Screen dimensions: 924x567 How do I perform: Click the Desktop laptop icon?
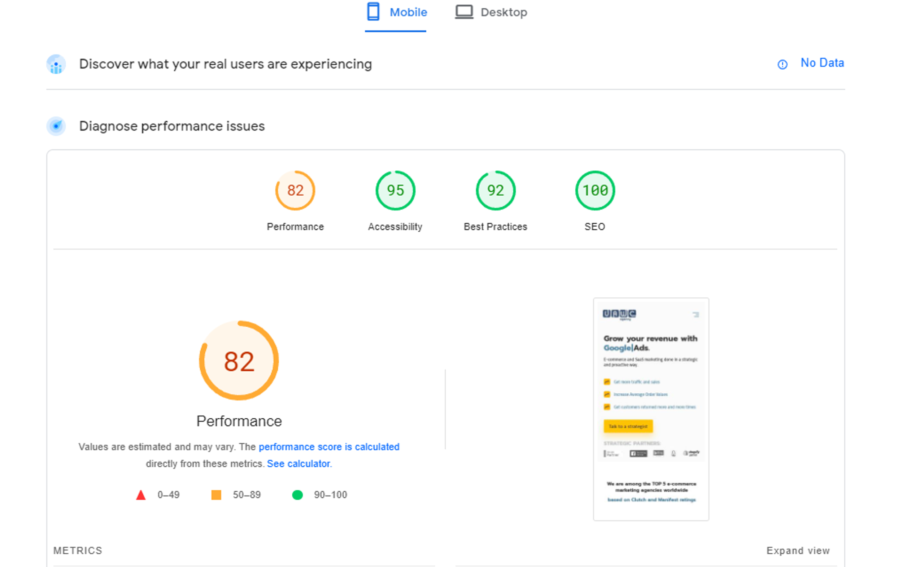[464, 12]
